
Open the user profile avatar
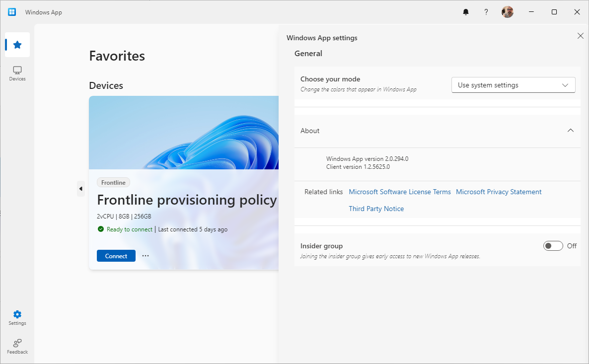pyautogui.click(x=508, y=12)
